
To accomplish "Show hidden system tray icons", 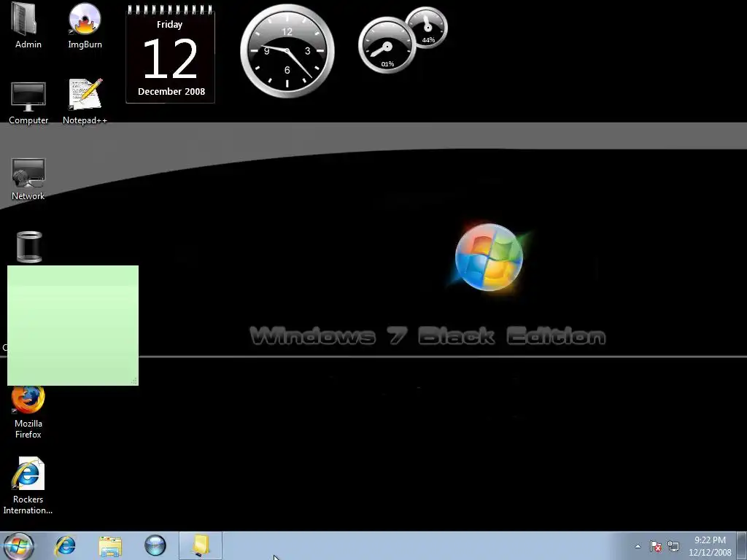I will click(x=638, y=546).
